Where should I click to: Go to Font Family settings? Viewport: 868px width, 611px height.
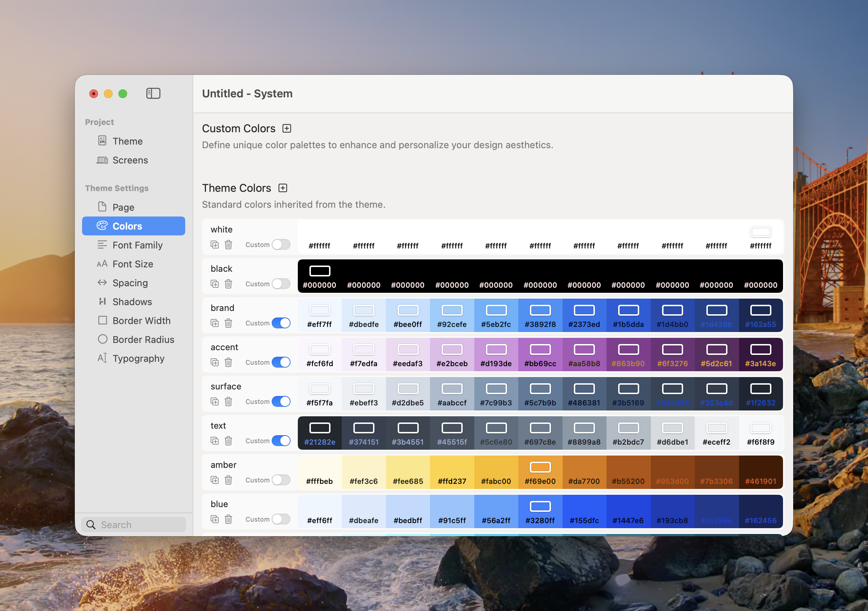[x=134, y=246]
